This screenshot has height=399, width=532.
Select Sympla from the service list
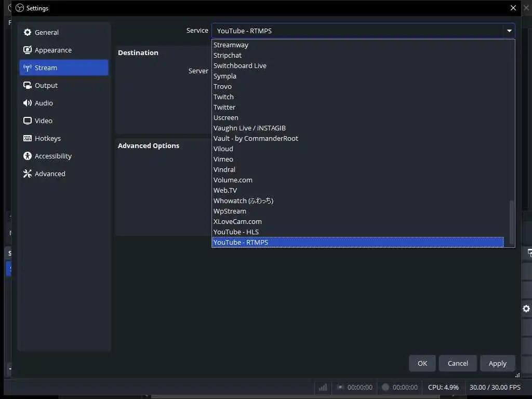tap(357, 76)
